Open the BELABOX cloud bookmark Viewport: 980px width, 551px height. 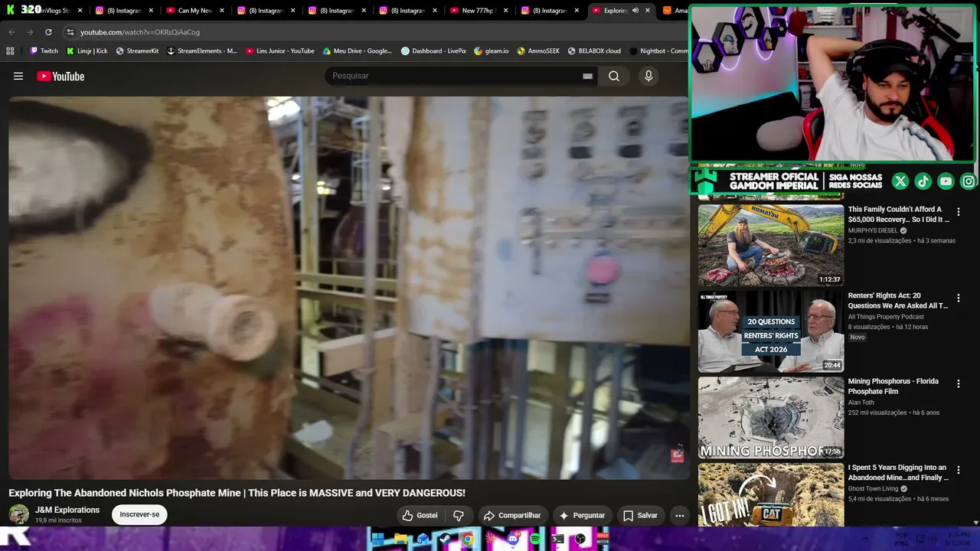pyautogui.click(x=594, y=51)
